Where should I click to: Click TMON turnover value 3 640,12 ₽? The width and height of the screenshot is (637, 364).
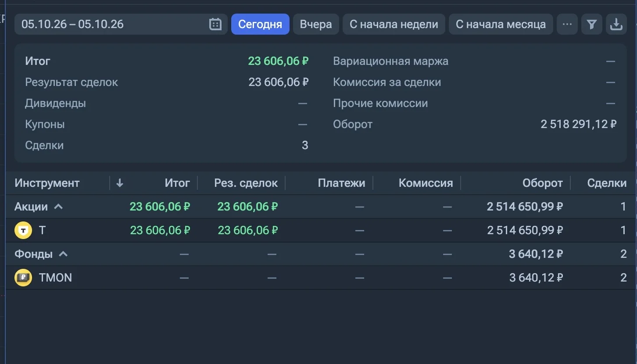point(536,278)
